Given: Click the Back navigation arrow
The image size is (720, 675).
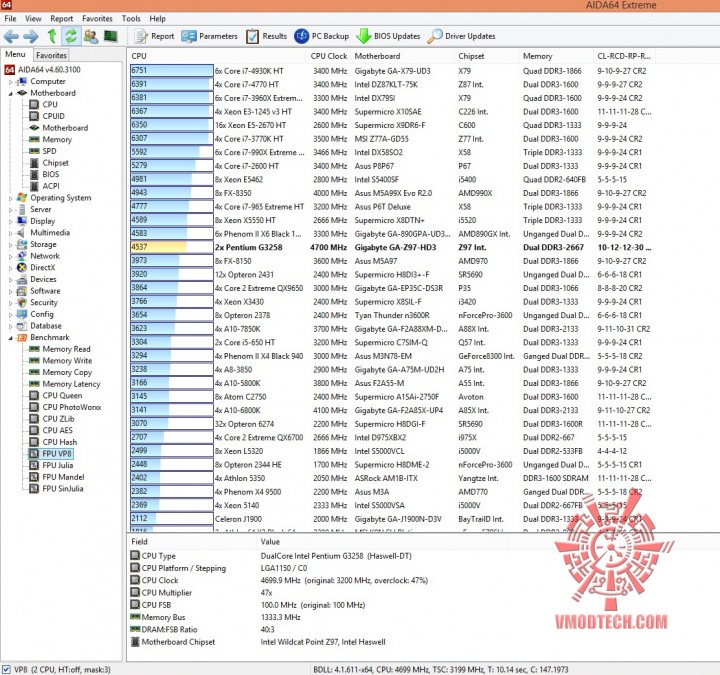Looking at the screenshot, I should click(x=11, y=36).
